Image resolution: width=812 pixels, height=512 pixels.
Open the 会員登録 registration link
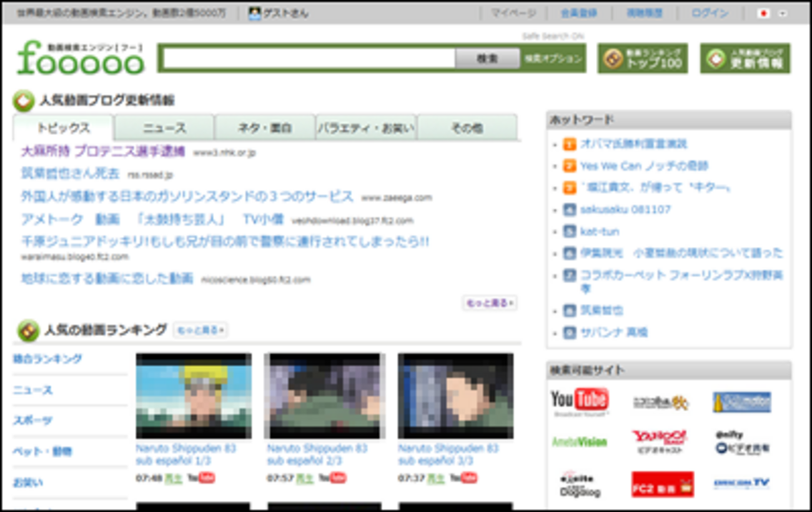tap(578, 13)
